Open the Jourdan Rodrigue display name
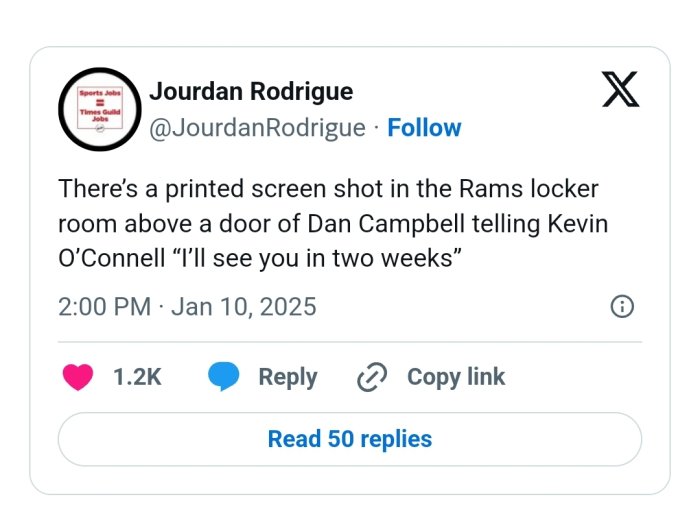 250,92
